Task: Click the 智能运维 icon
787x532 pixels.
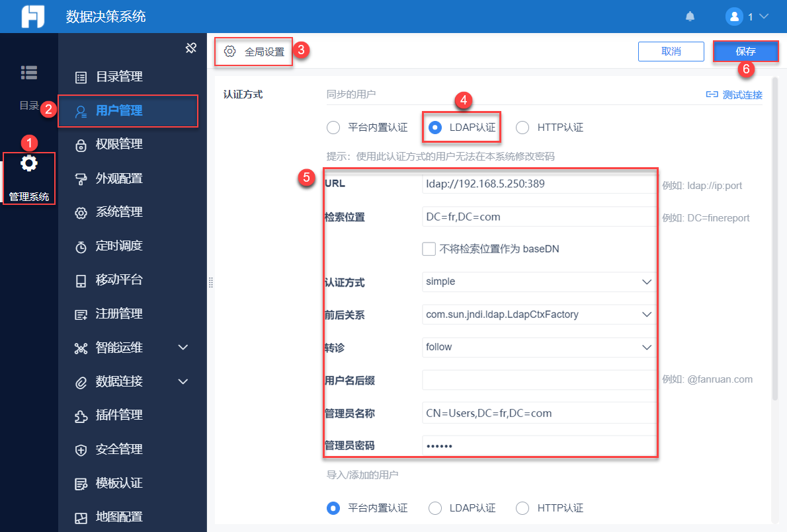Action: [81, 348]
